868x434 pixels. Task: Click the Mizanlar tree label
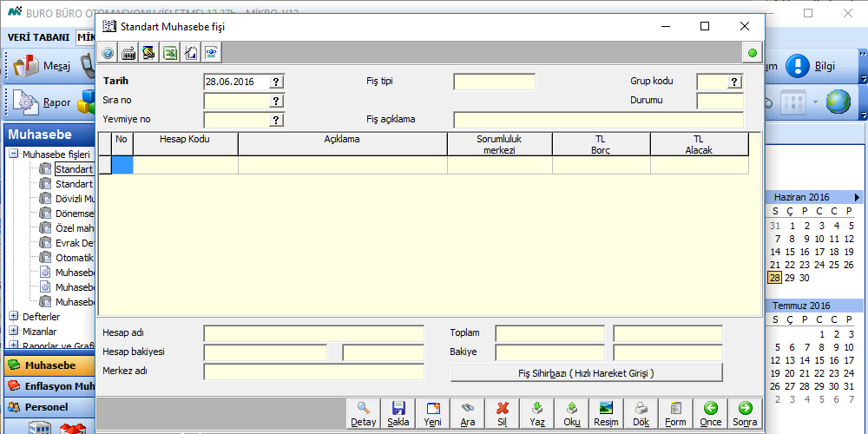click(39, 331)
